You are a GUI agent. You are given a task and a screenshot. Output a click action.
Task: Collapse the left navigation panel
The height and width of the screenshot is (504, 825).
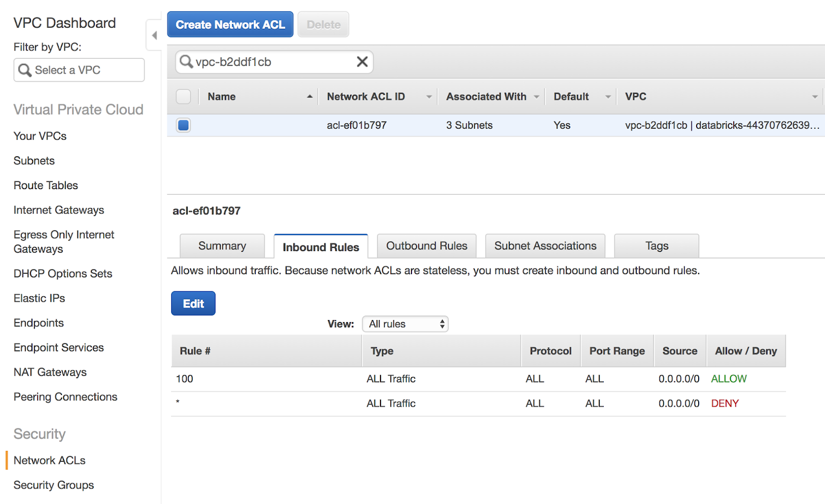tap(154, 35)
